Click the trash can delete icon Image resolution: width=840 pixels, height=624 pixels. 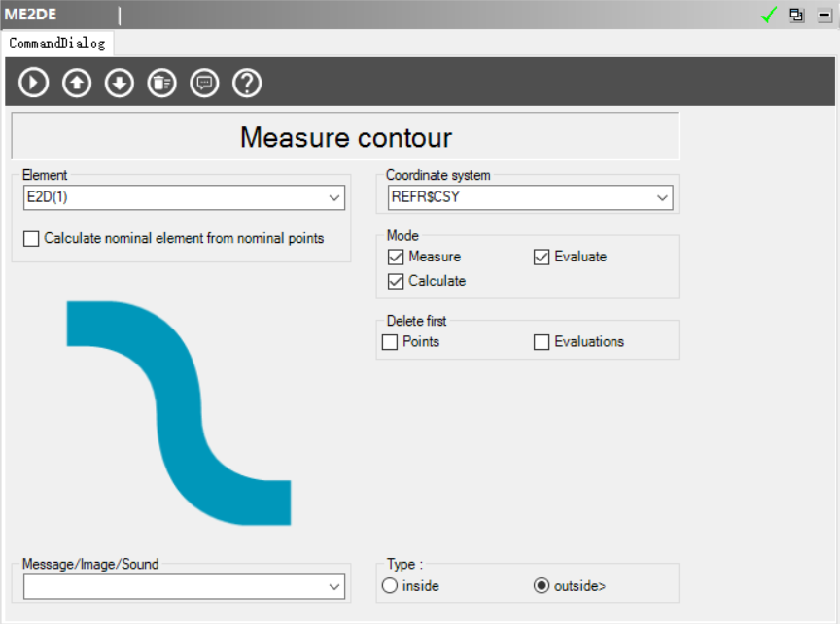point(161,84)
